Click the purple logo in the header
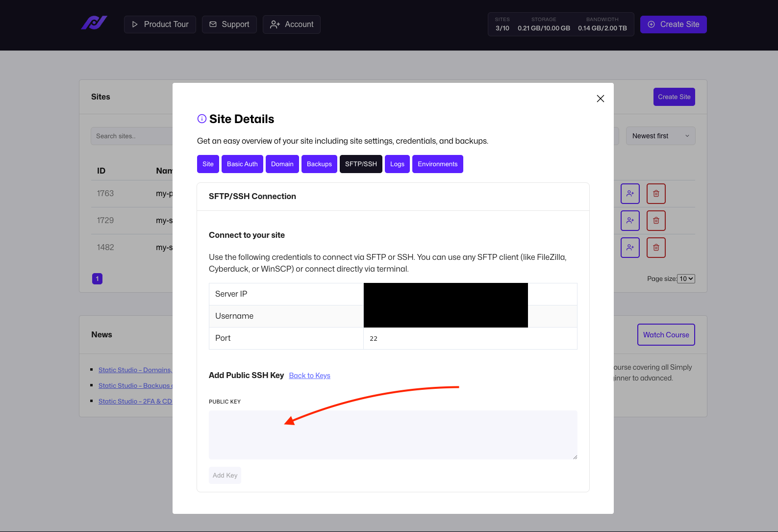This screenshot has height=532, width=778. tap(94, 23)
